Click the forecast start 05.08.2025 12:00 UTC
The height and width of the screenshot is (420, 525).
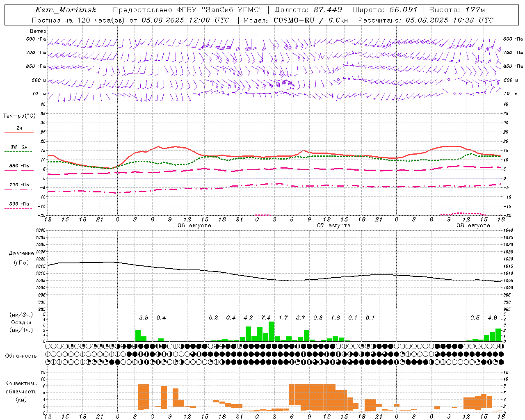(x=185, y=20)
